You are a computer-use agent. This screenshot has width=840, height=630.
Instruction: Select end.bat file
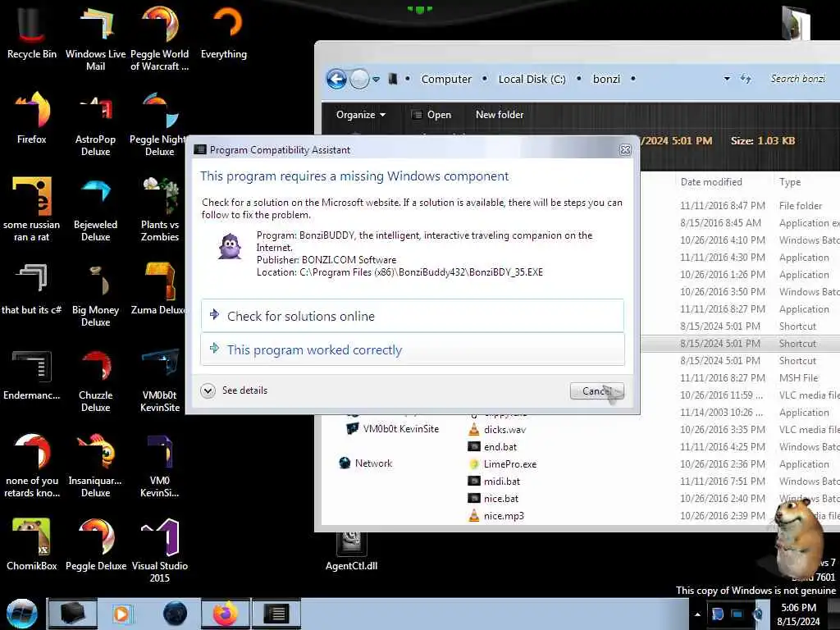(492, 447)
